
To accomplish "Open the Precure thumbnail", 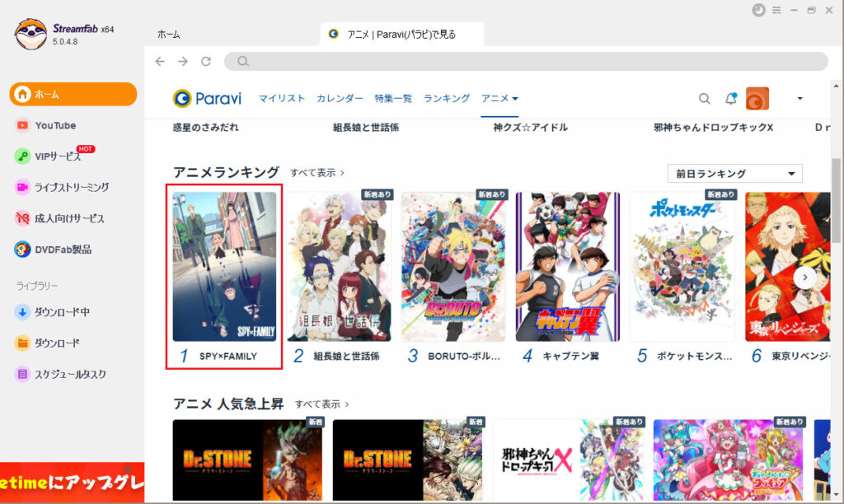I will click(x=729, y=460).
